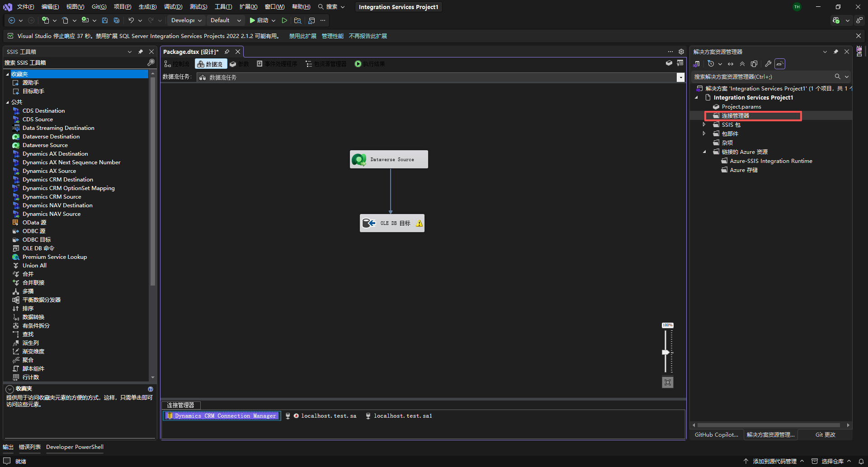Click 选择仓库 in the status bar
This screenshot has width=868, height=467.
[x=832, y=462]
